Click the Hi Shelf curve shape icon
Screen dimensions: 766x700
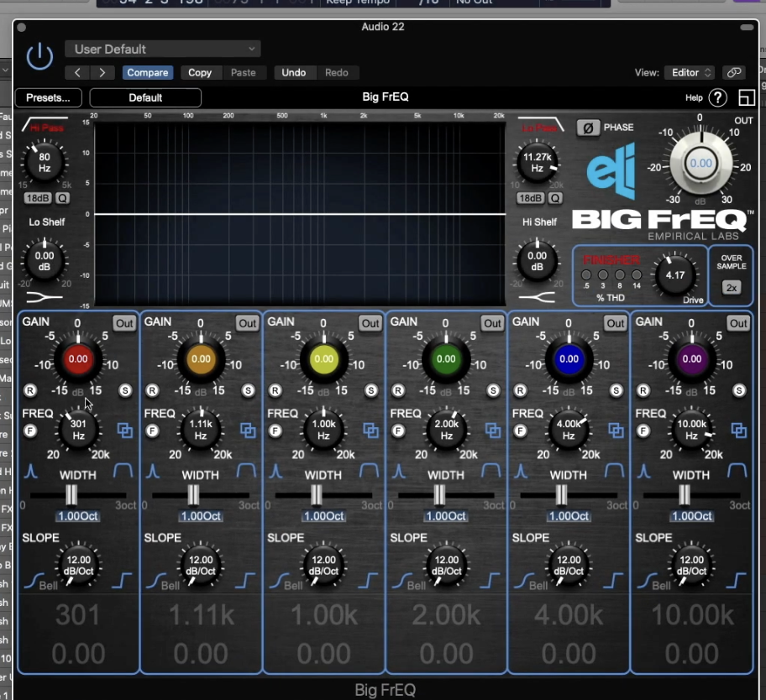coord(537,297)
